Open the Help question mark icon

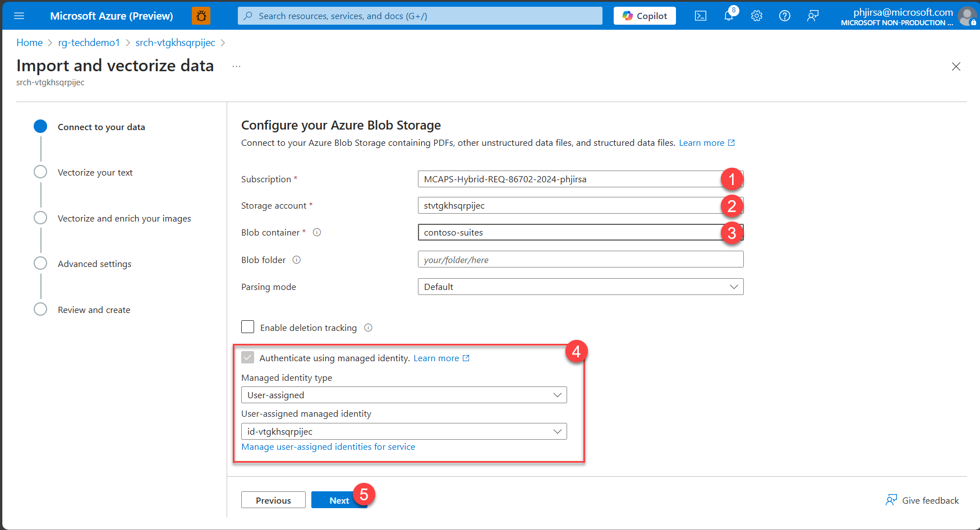pyautogui.click(x=784, y=16)
